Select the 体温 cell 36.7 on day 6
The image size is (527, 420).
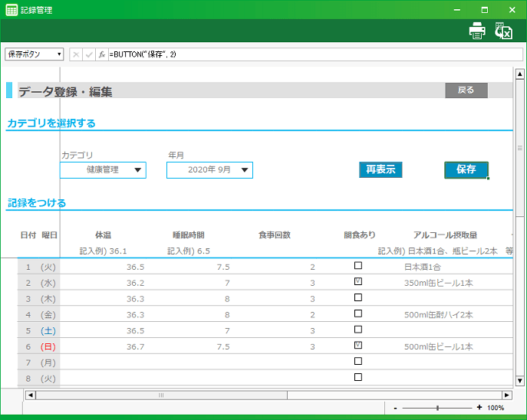103,346
